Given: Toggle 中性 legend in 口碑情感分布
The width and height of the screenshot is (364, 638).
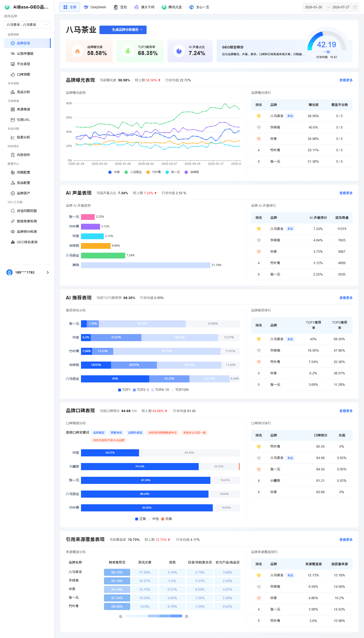Looking at the screenshot, I should click(153, 519).
